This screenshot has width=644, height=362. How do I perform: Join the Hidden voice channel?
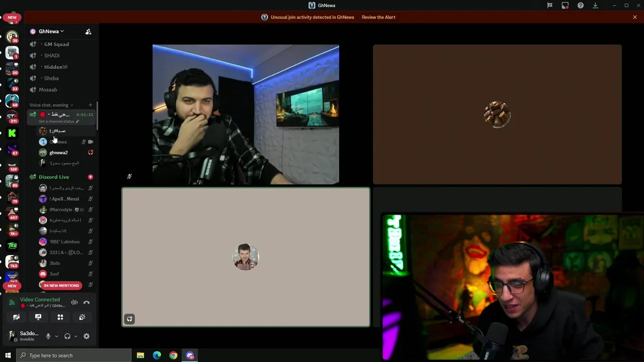point(61,67)
